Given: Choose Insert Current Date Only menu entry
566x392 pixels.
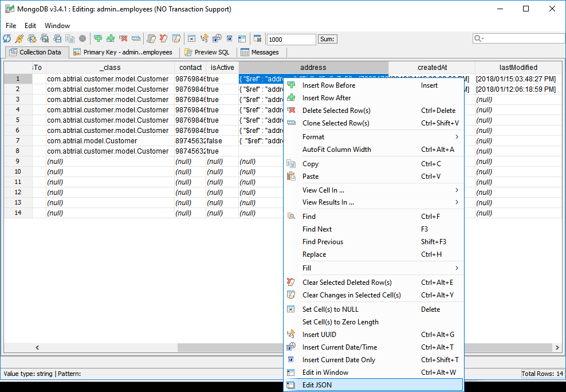Looking at the screenshot, I should click(375, 360).
